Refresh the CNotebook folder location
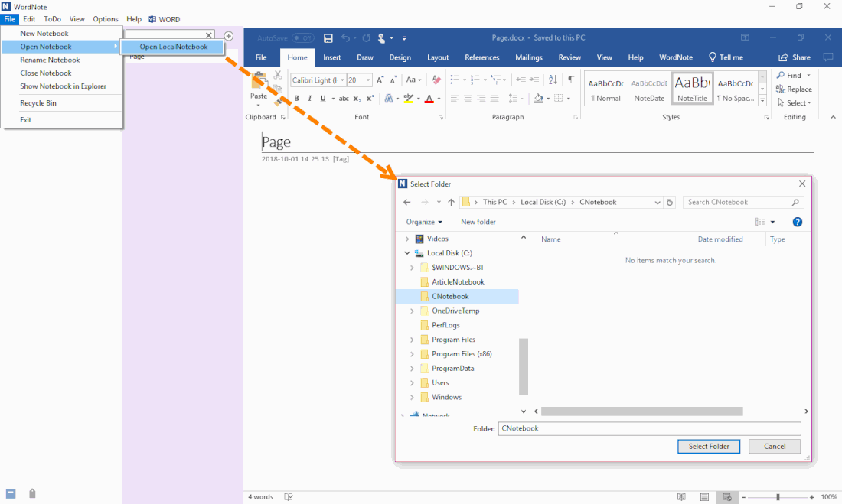 [x=670, y=203]
